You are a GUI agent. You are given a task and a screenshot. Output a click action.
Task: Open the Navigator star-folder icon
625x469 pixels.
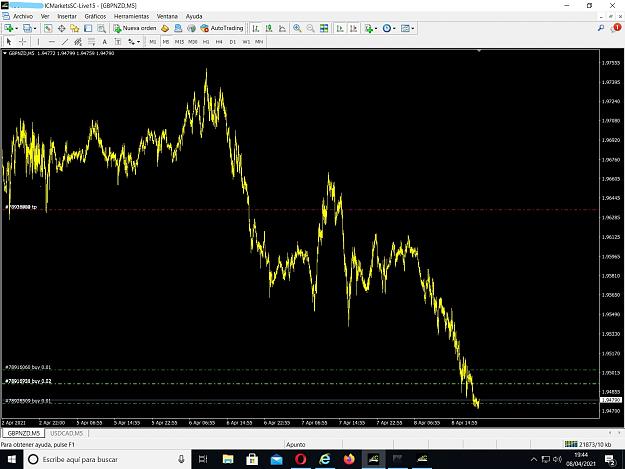coord(75,28)
